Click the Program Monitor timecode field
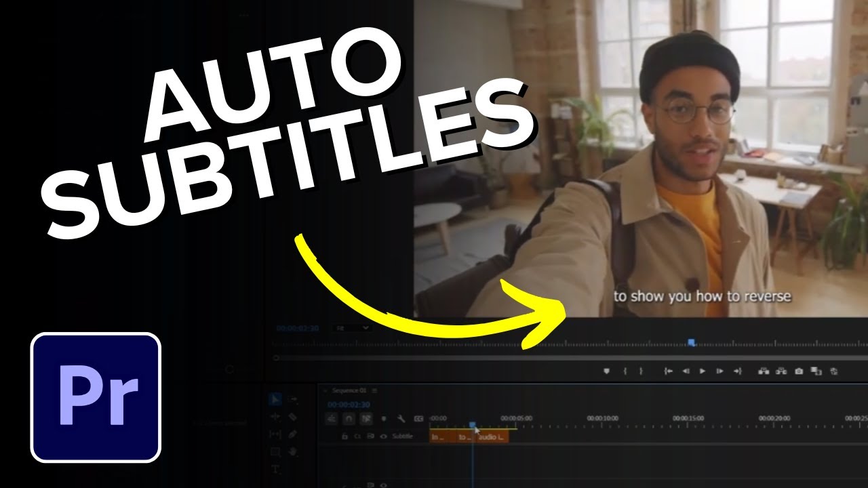This screenshot has width=868, height=488. (297, 328)
